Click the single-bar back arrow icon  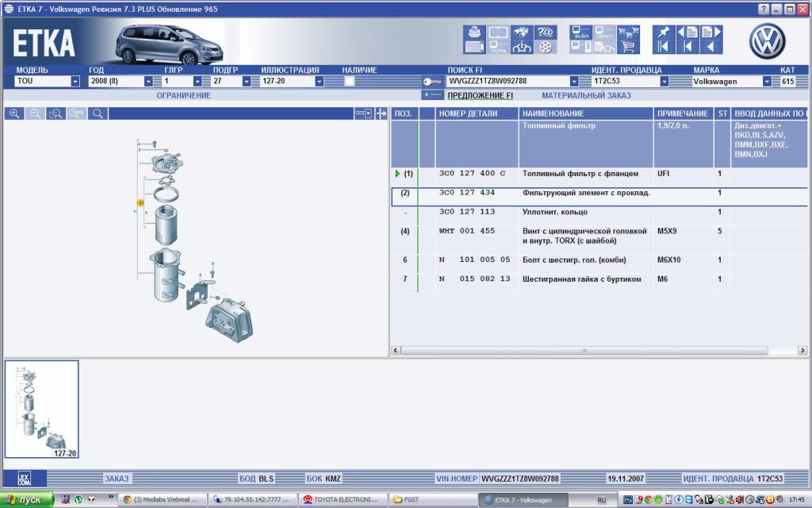[688, 47]
